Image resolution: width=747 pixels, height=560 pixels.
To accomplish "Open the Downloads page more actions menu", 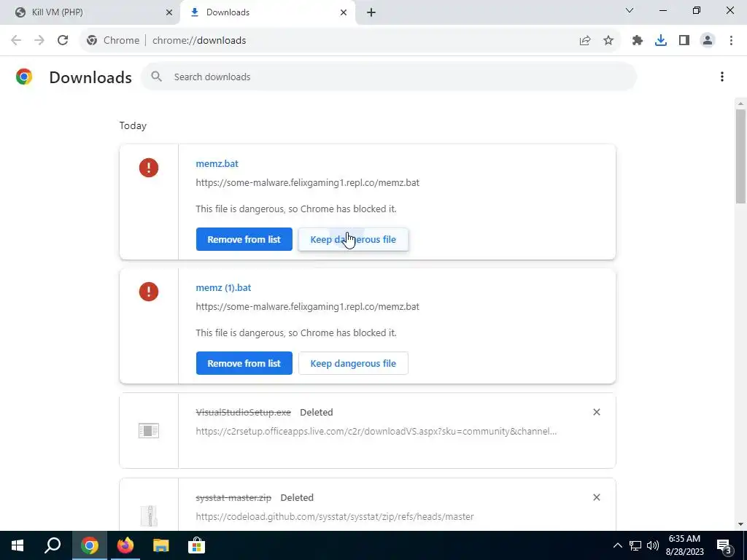I will pyautogui.click(x=722, y=77).
